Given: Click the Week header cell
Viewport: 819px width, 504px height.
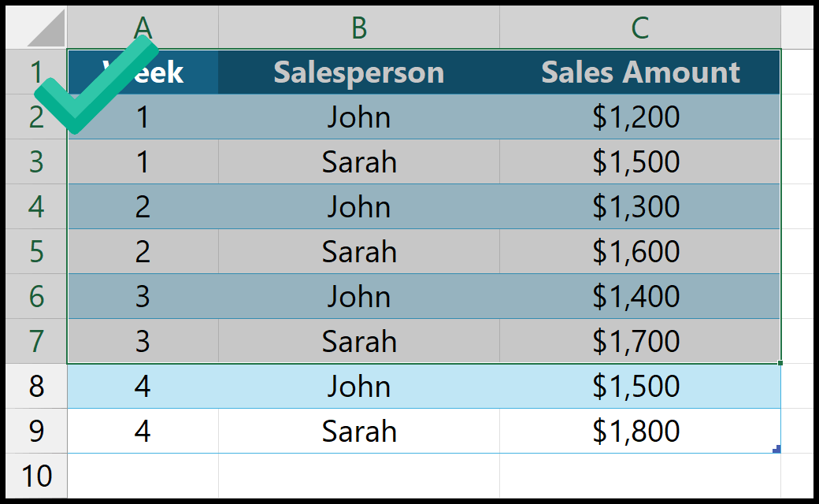Looking at the screenshot, I should (x=143, y=72).
